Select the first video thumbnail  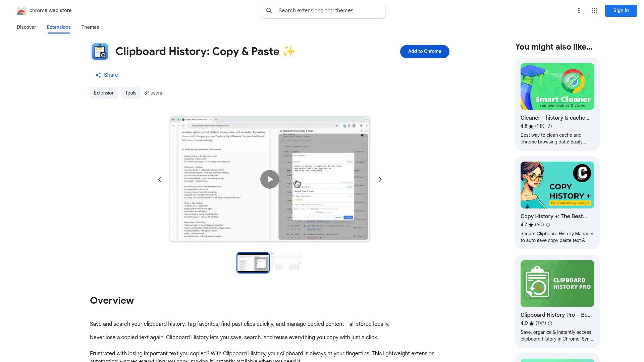click(253, 263)
